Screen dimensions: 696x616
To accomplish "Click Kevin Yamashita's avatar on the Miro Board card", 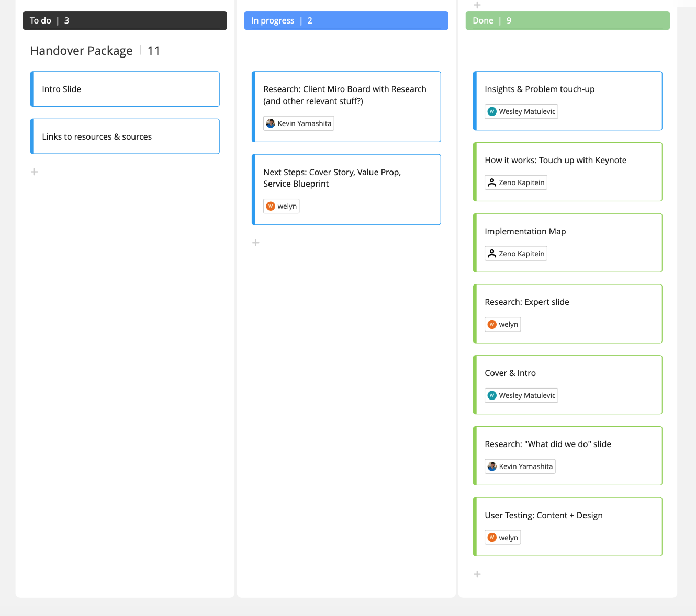I will coord(271,123).
